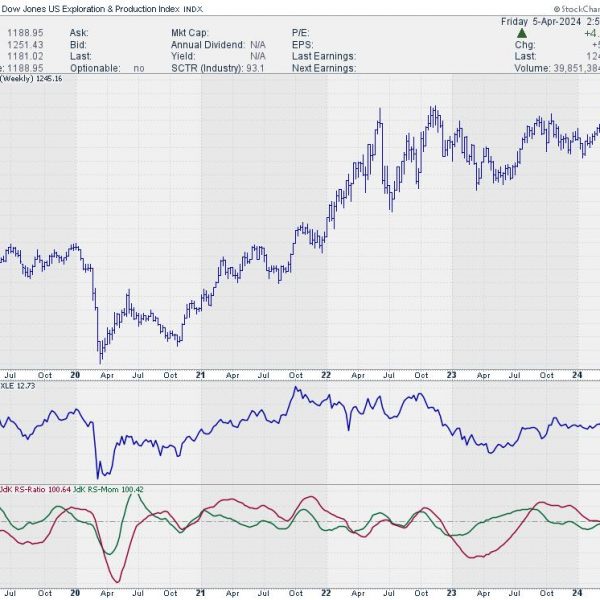
Task: Click the 'Yield:' label
Action: (183, 56)
